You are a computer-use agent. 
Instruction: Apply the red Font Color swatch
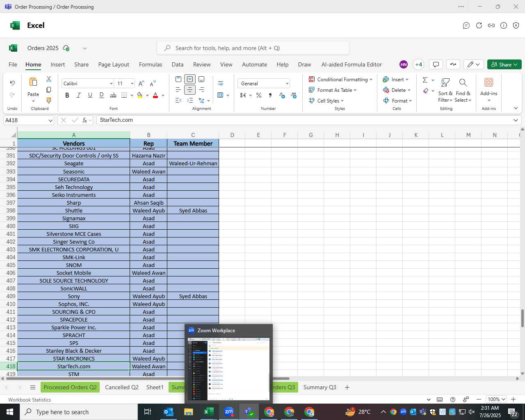[x=155, y=95]
